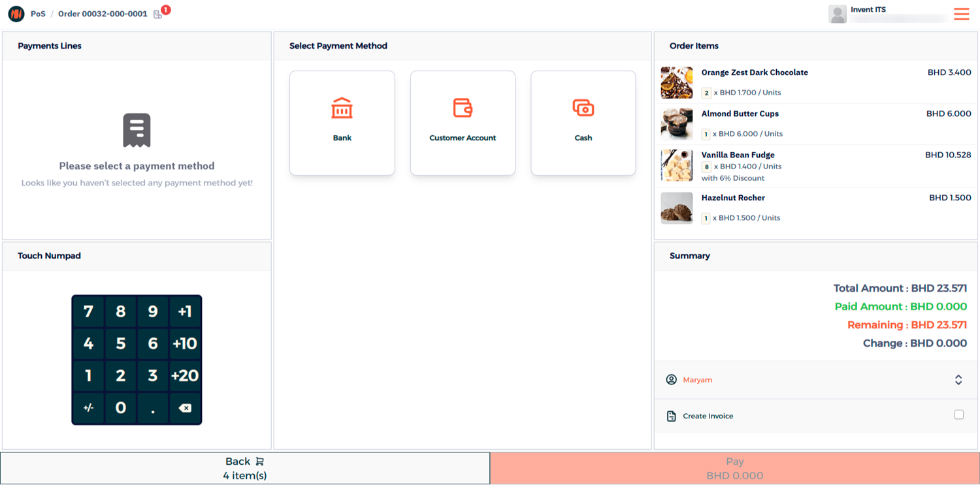The height and width of the screenshot is (485, 980).
Task: Select Cash payment method
Action: [583, 123]
